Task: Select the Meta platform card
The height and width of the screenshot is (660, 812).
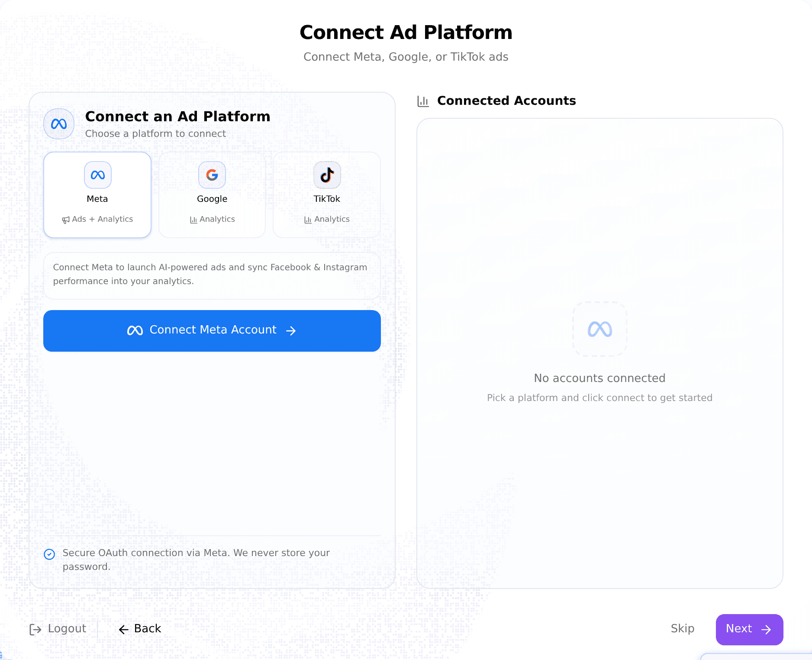Action: click(x=97, y=194)
